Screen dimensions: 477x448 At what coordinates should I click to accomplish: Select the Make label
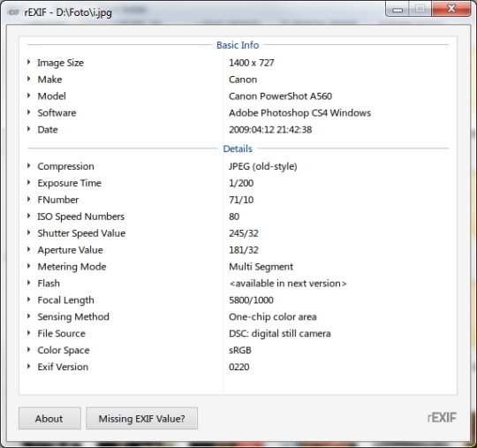tap(49, 80)
